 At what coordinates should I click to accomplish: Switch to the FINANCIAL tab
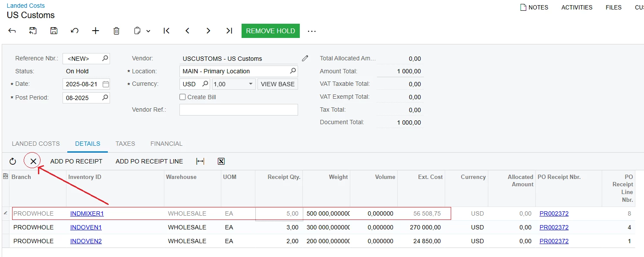coord(166,144)
